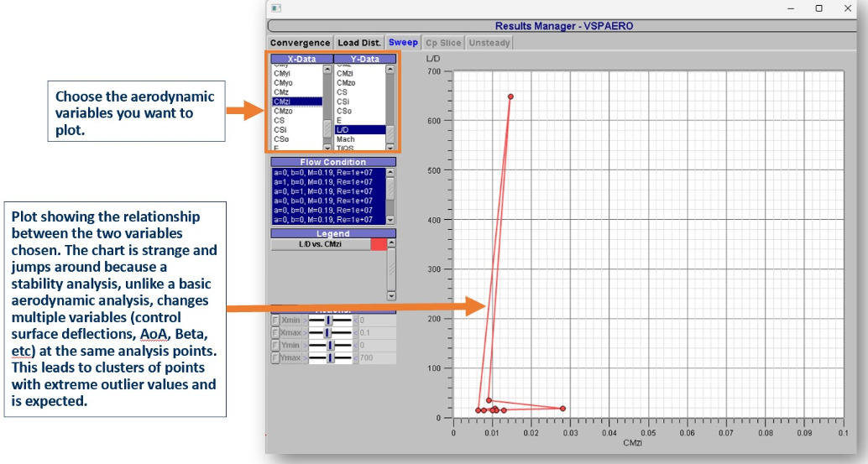The image size is (868, 464).
Task: Click the L/D vs. CMzi legend button
Action: (x=320, y=244)
